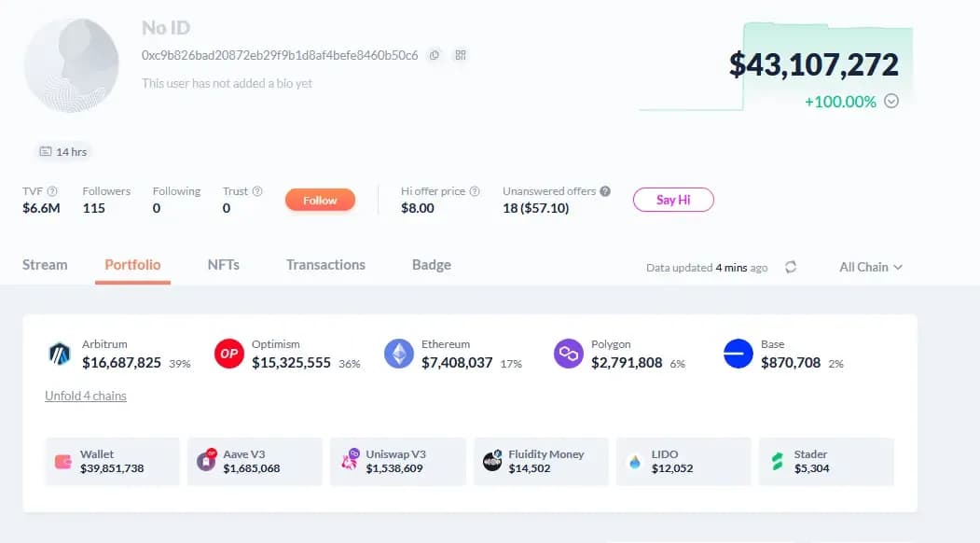Open the Transactions tab
Screen dimensions: 980x543
325,265
